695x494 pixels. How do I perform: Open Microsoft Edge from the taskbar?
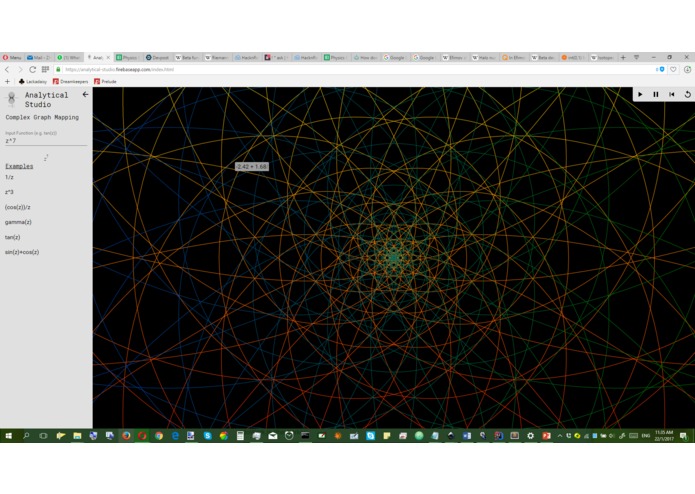click(175, 436)
